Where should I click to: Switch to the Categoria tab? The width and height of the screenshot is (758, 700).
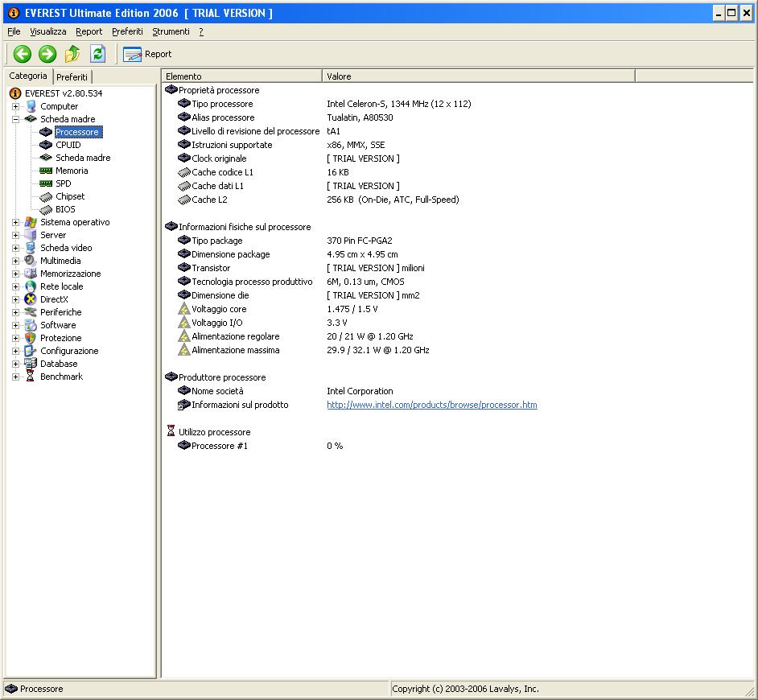28,76
